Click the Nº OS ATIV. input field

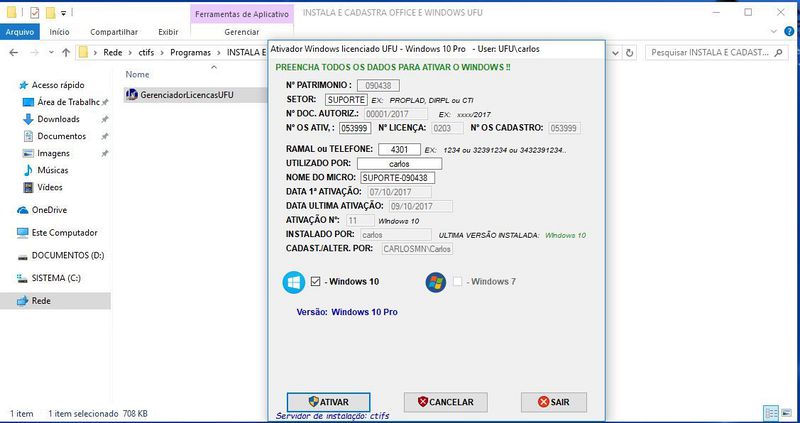pyautogui.click(x=355, y=128)
